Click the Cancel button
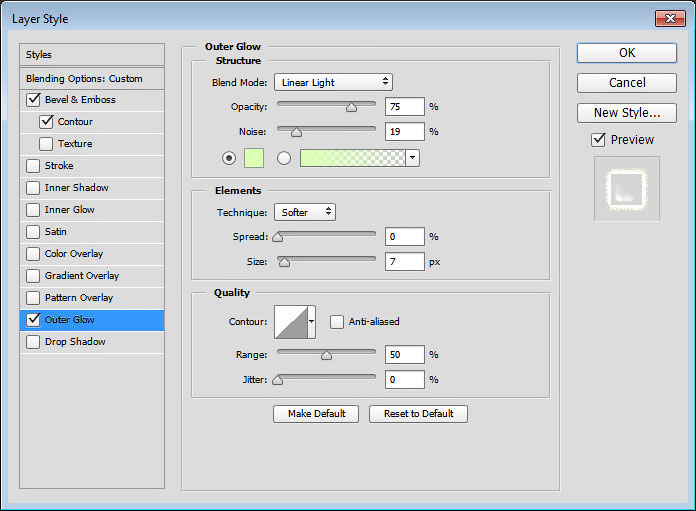696x511 pixels. [627, 83]
